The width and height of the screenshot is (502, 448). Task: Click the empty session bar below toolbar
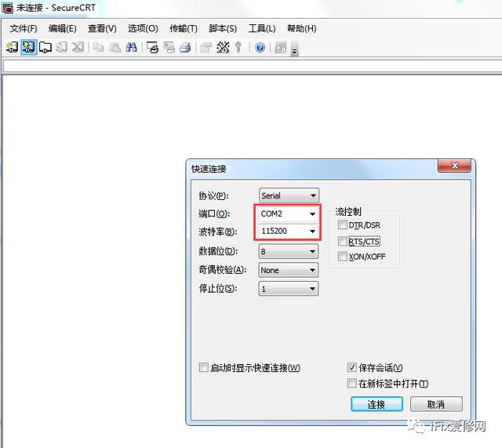pyautogui.click(x=253, y=67)
